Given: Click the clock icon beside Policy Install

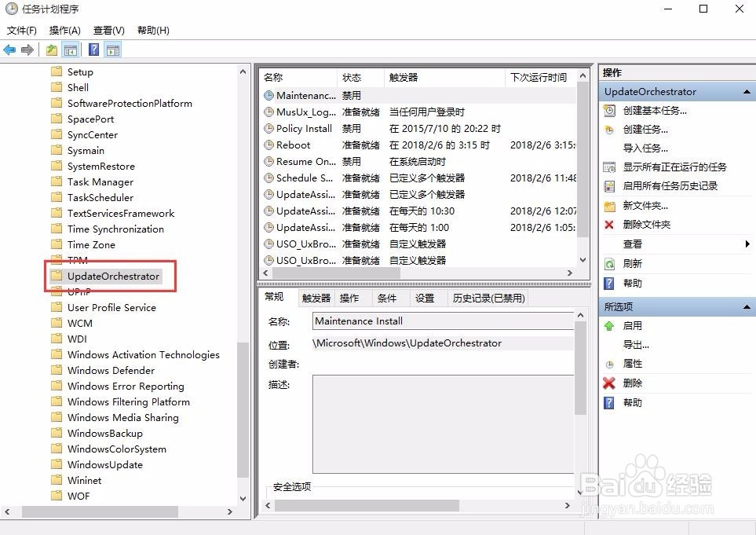Looking at the screenshot, I should 268,129.
